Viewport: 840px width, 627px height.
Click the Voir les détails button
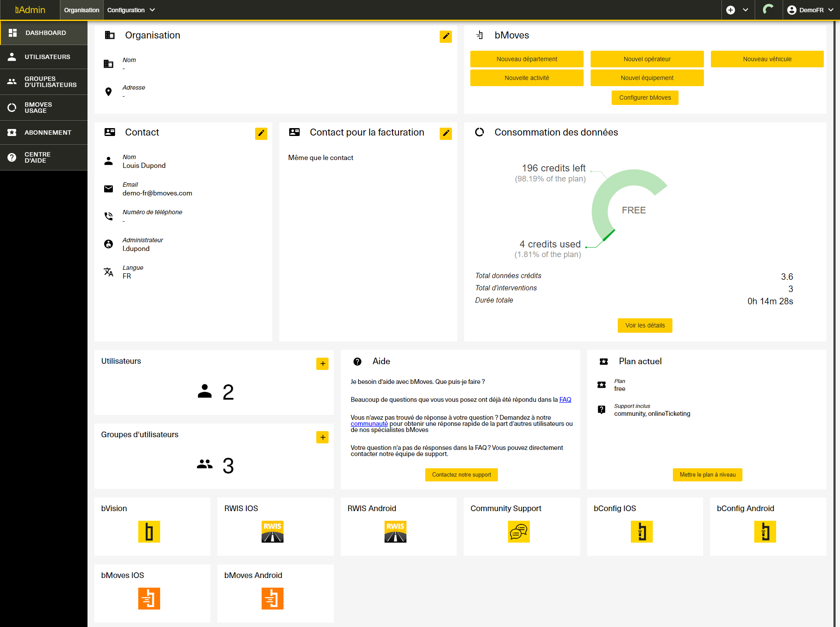[x=644, y=325]
